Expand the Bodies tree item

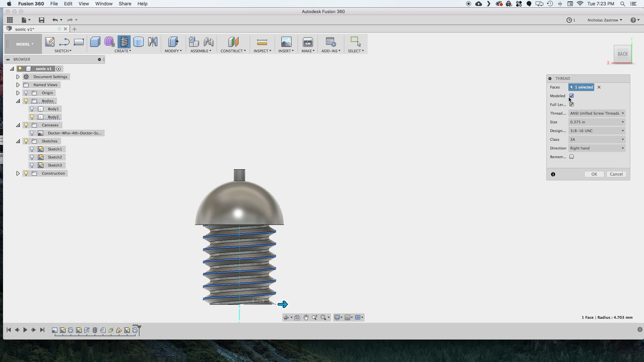[x=18, y=101]
